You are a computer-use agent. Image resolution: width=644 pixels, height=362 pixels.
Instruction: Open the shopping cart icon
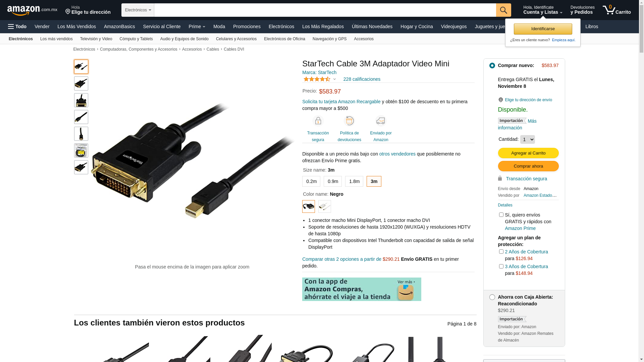pyautogui.click(x=609, y=10)
